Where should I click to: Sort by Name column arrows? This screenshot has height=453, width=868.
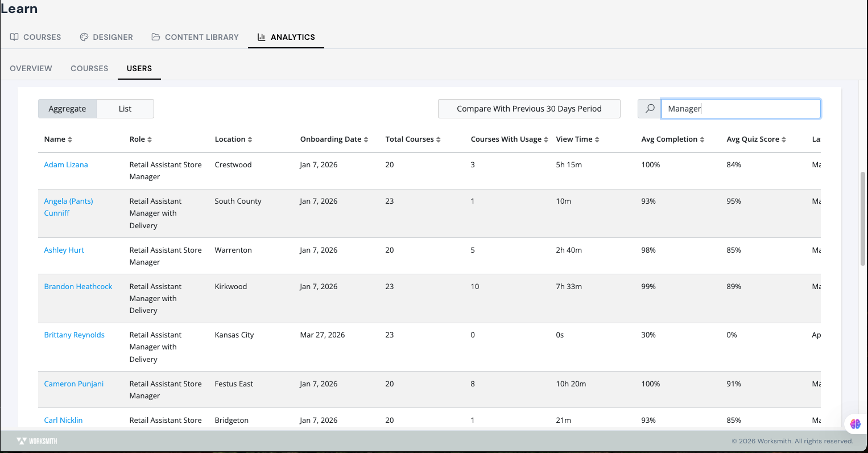click(70, 139)
